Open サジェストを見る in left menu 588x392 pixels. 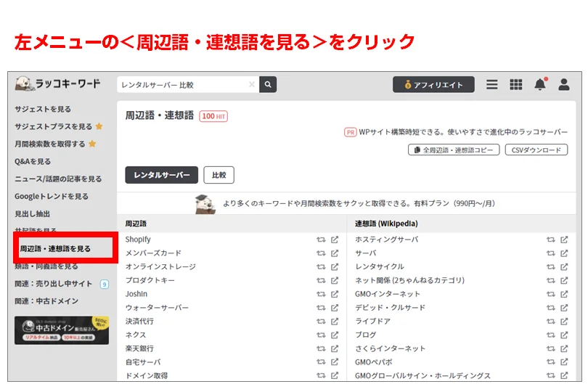(x=43, y=109)
